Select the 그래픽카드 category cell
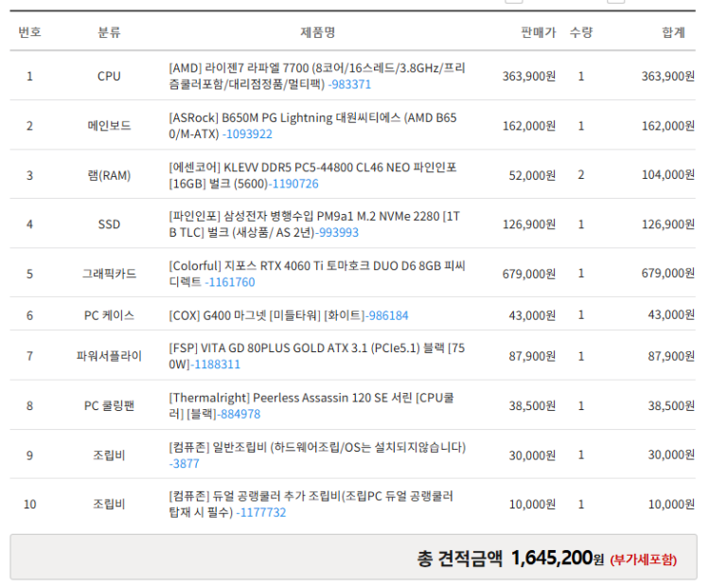Image resolution: width=710 pixels, height=588 pixels. pyautogui.click(x=109, y=274)
